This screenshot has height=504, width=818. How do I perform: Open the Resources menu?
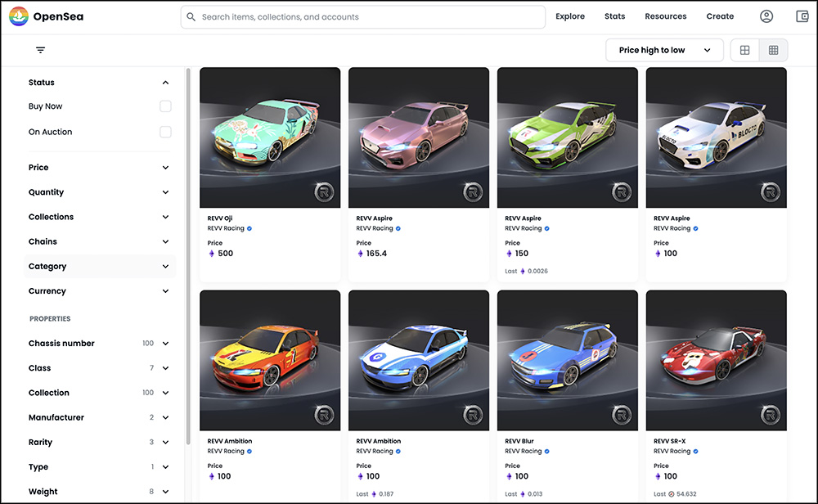coord(665,16)
